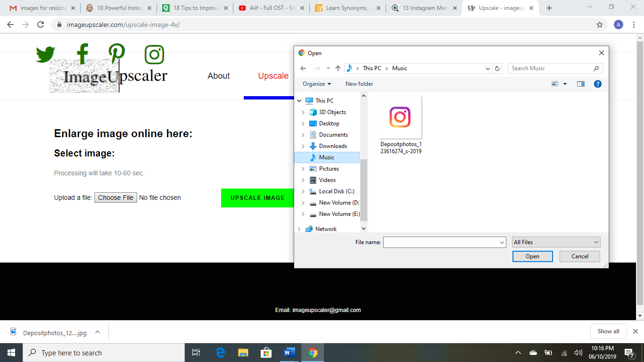The image size is (644, 362).
Task: Open the view options dropdown arrow
Action: [x=565, y=84]
